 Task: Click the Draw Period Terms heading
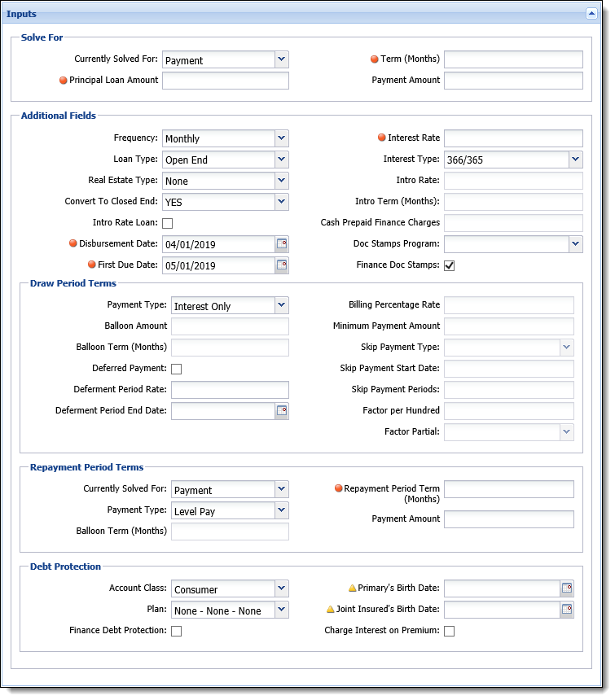click(72, 283)
